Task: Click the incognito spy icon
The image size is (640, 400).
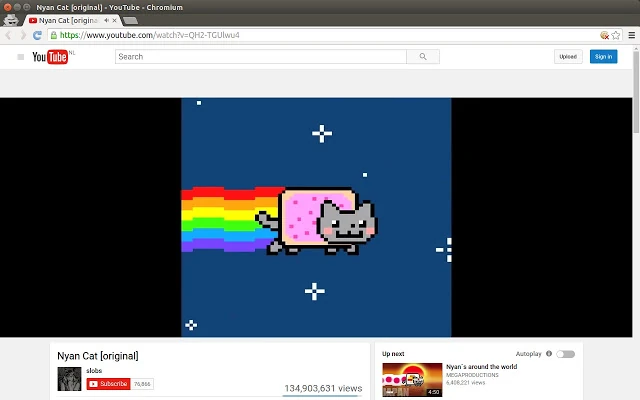Action: coord(11,20)
